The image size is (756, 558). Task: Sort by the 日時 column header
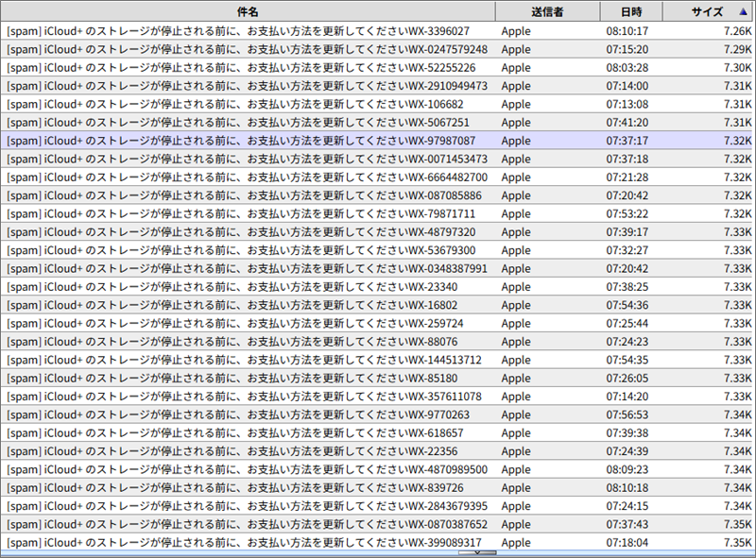point(631,11)
